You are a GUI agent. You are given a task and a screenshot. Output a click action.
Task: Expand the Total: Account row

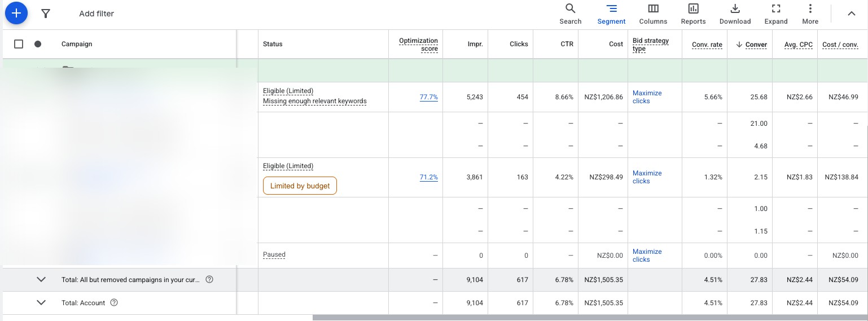[41, 302]
